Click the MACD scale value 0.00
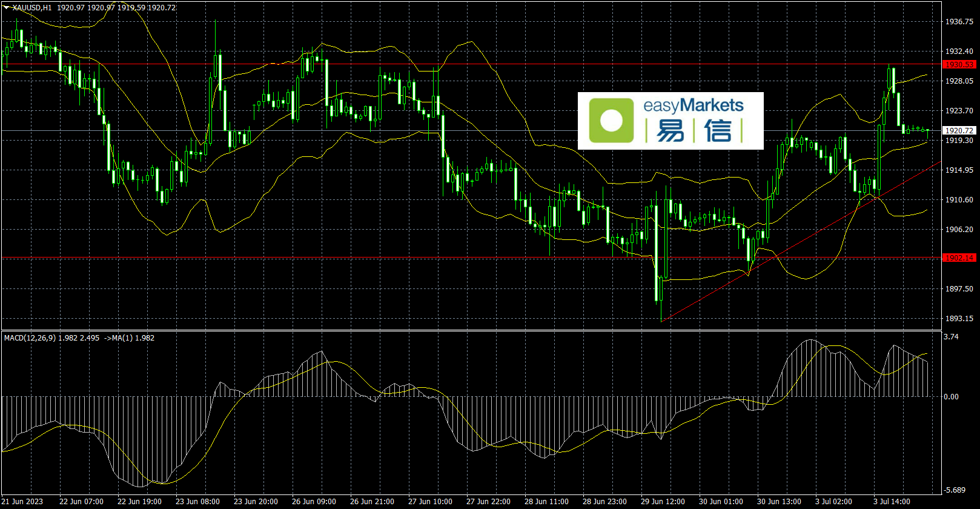The image size is (980, 509). (952, 397)
